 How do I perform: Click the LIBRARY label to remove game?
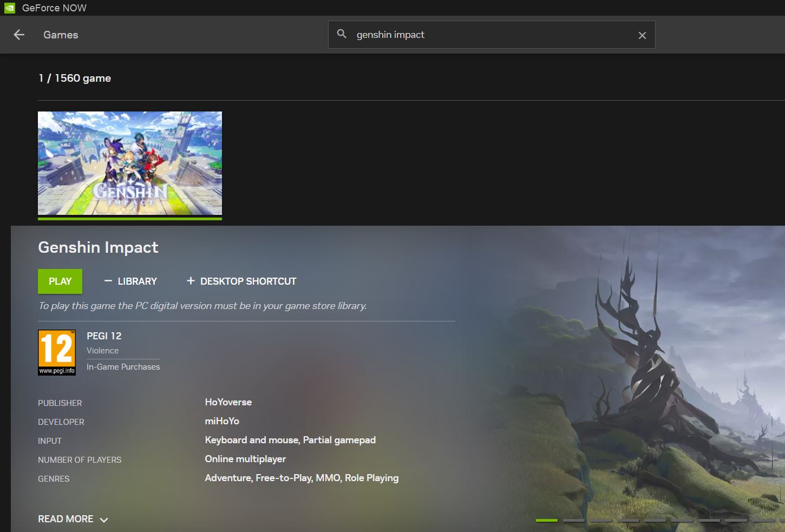pyautogui.click(x=137, y=281)
